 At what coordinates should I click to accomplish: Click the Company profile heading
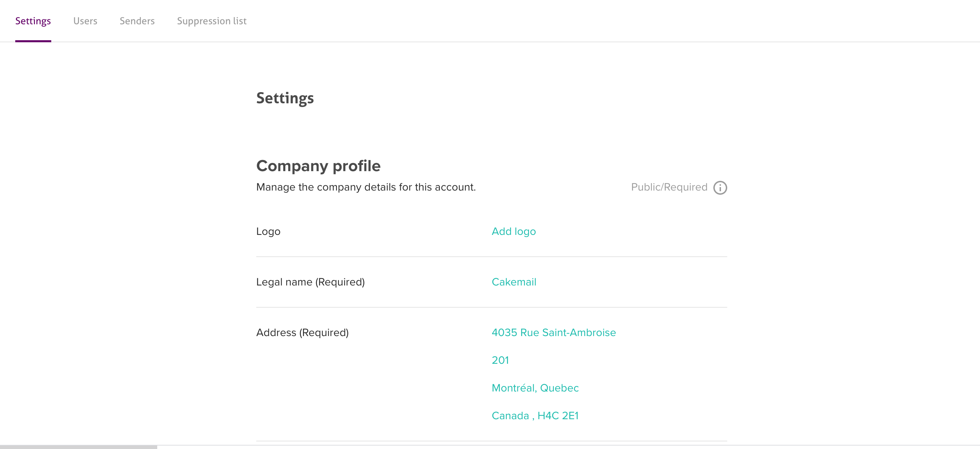click(318, 166)
